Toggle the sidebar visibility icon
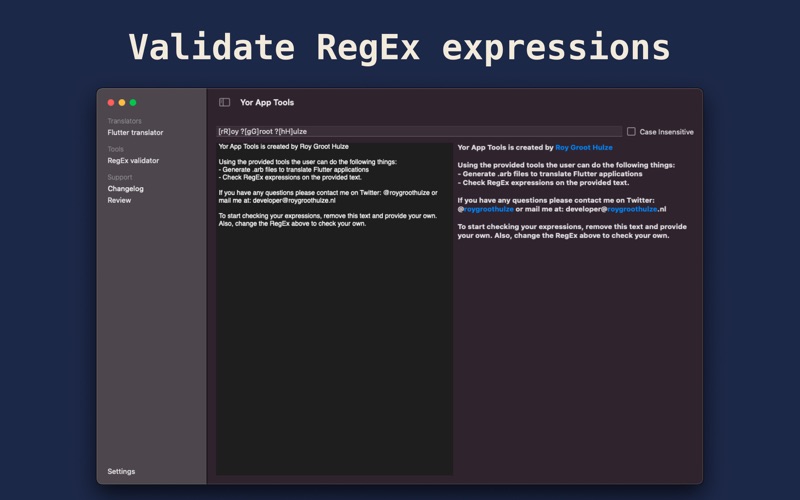This screenshot has width=800, height=500. [x=225, y=102]
